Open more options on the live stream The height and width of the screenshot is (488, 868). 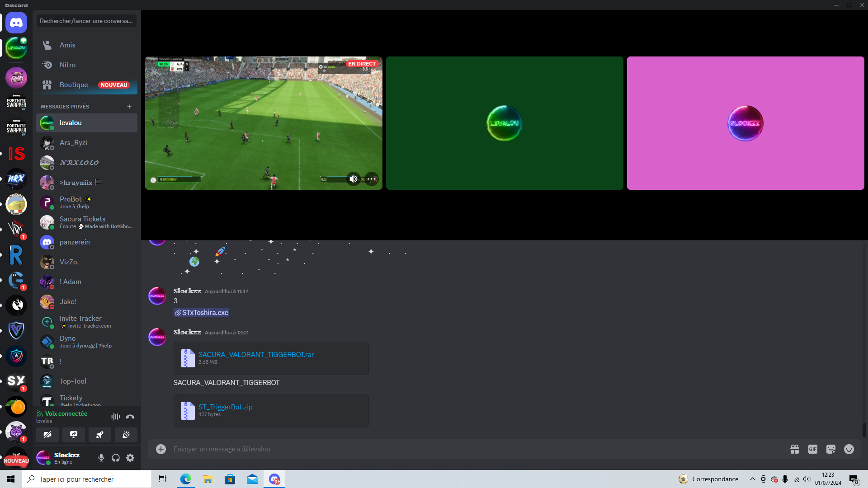coord(372,179)
